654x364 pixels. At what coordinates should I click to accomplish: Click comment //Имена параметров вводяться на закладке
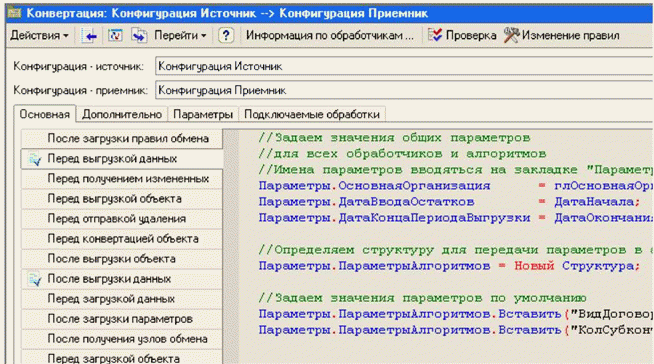coord(455,170)
